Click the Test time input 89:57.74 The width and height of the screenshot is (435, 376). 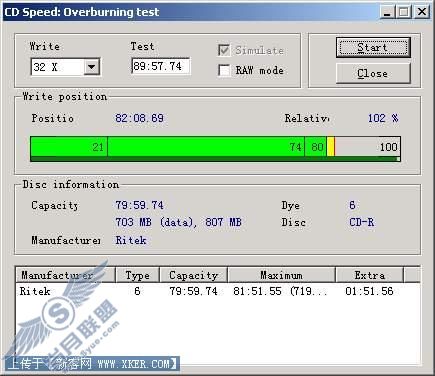click(161, 66)
